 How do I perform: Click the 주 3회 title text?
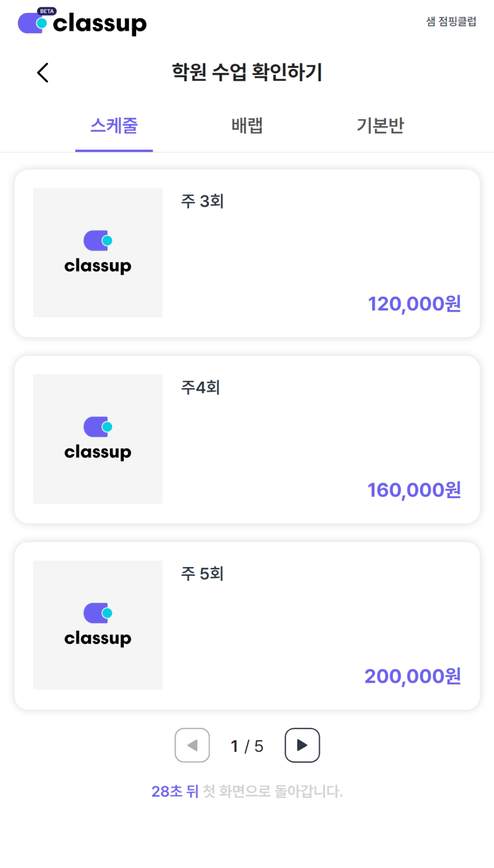202,201
